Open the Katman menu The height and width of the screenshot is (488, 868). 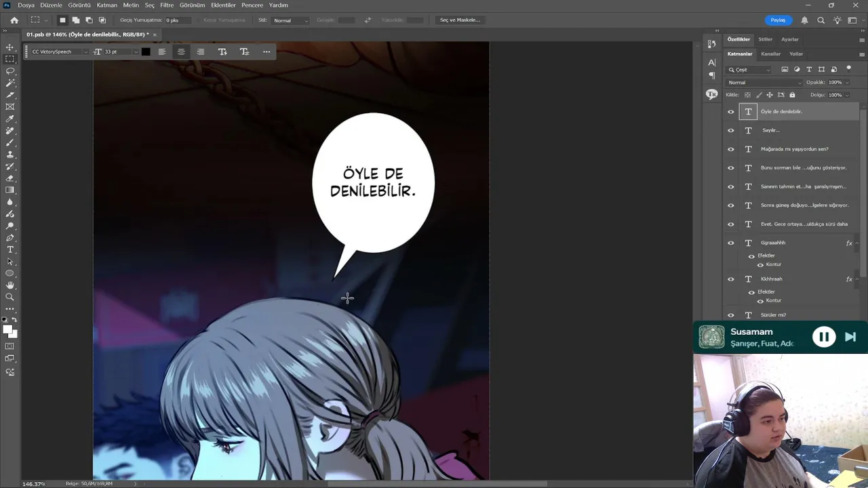point(106,5)
